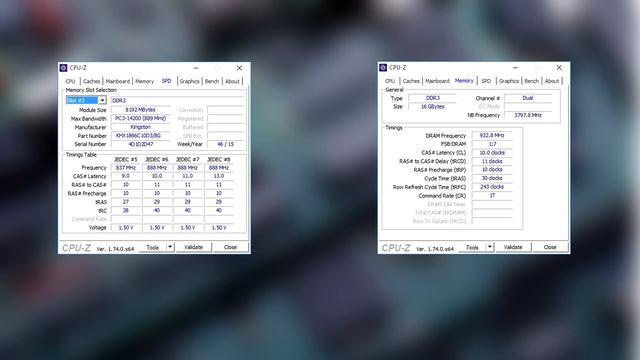The height and width of the screenshot is (360, 640).
Task: Minimize the Memory CPU-Z window
Action: click(516, 67)
